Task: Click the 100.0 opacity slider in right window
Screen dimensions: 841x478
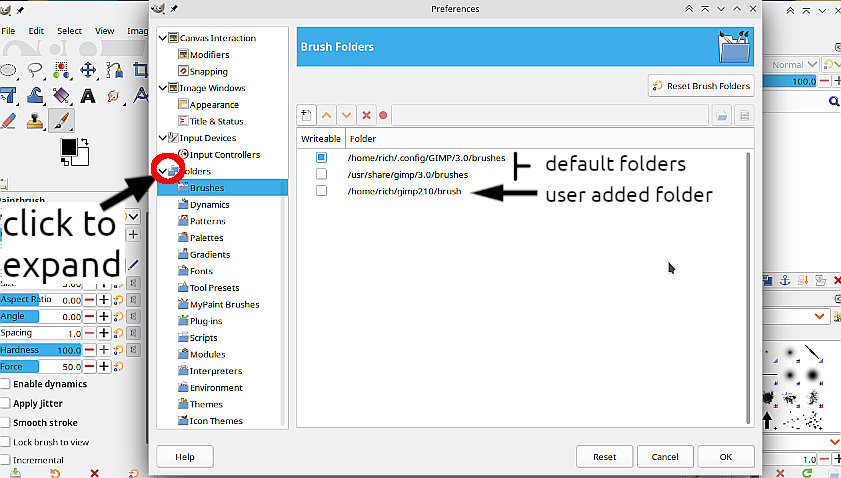Action: coord(790,81)
